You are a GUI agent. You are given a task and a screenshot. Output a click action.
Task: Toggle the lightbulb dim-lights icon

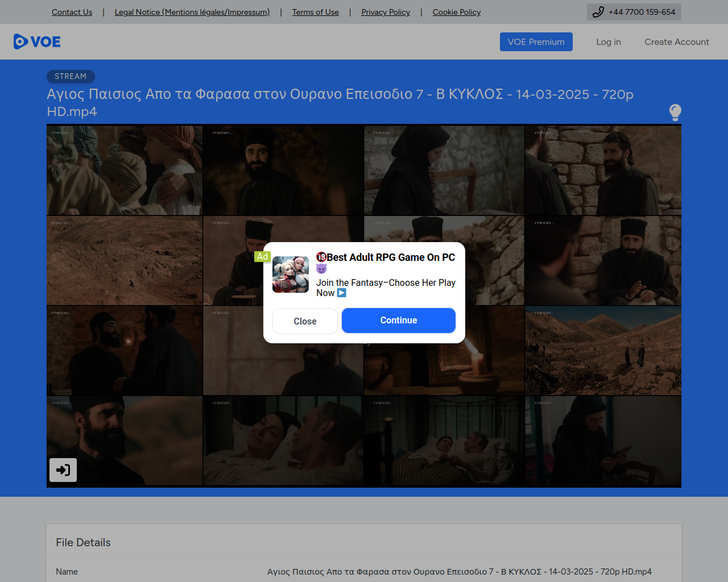tap(675, 113)
